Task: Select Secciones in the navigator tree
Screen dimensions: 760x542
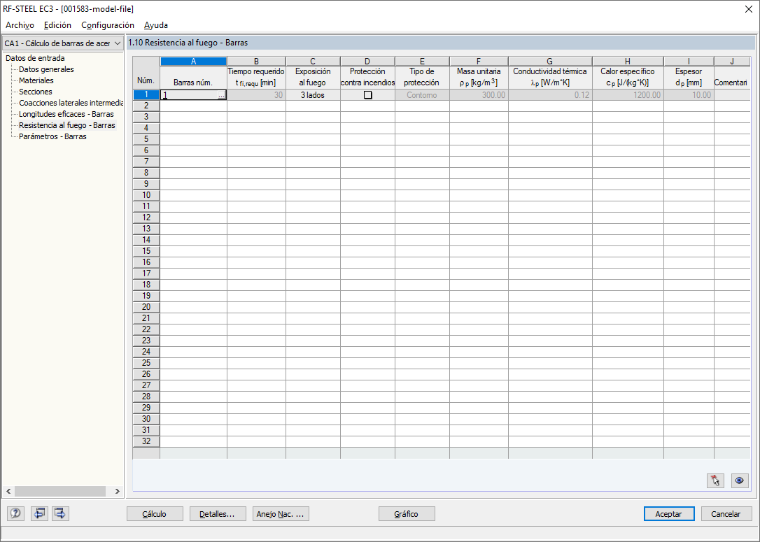Action: (x=35, y=92)
